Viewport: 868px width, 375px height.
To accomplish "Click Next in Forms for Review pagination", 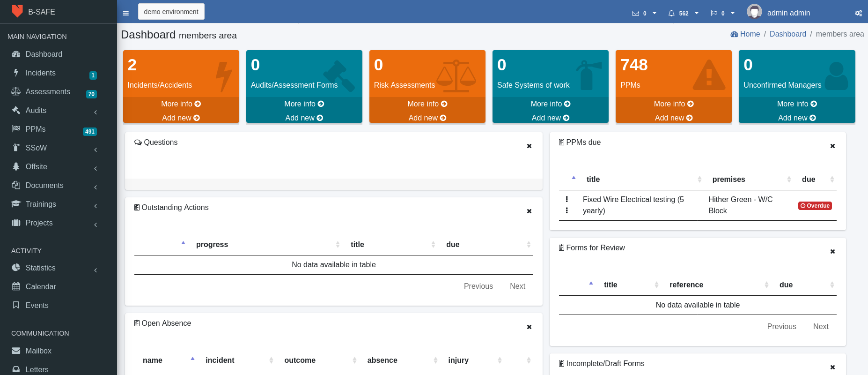I will point(821,326).
